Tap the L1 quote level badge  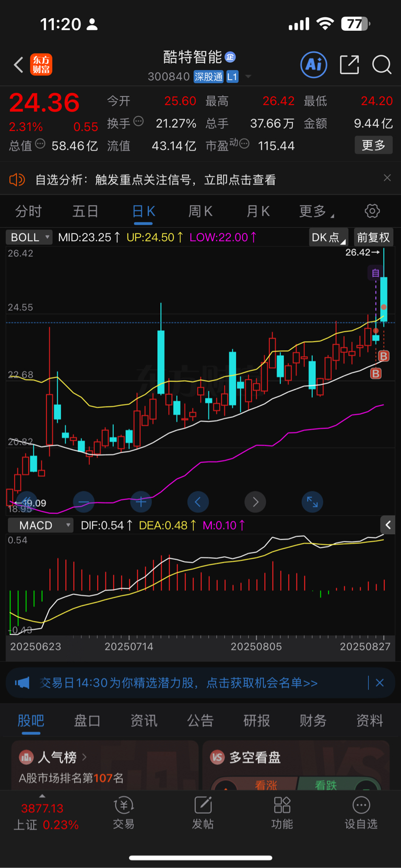click(232, 77)
